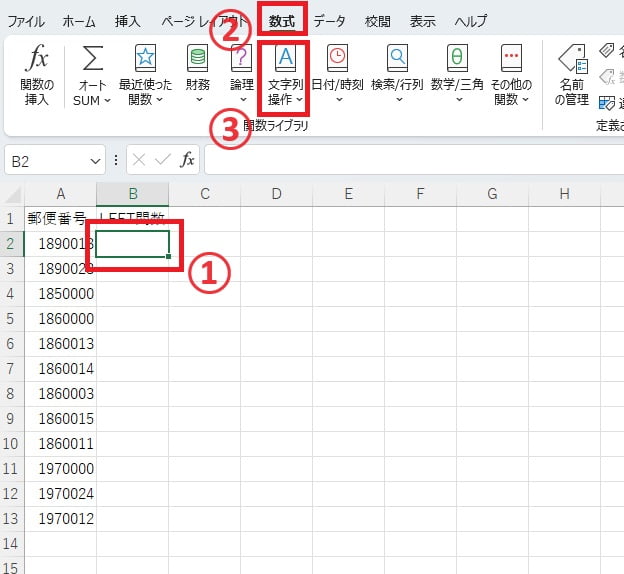Screen dimensions: 624x574
Task: Select row 1 header
Action: tap(12, 219)
